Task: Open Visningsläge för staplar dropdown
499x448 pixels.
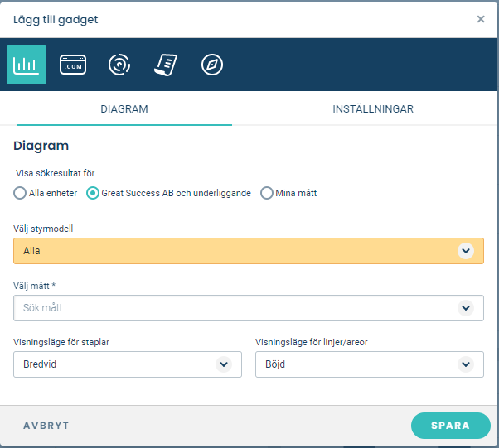Action: point(128,364)
